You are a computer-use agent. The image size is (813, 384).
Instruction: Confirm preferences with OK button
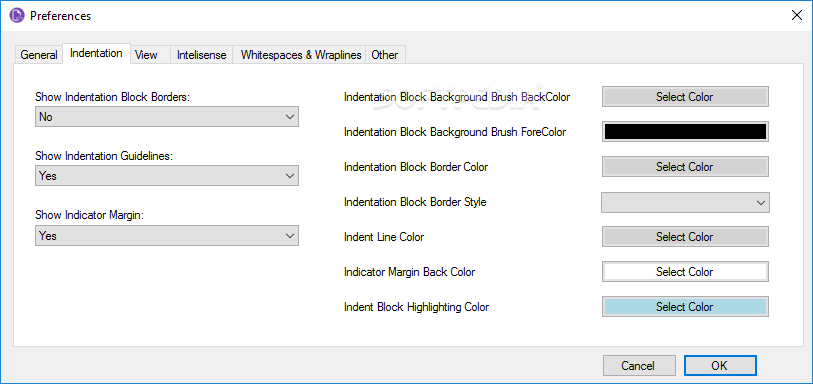[720, 365]
